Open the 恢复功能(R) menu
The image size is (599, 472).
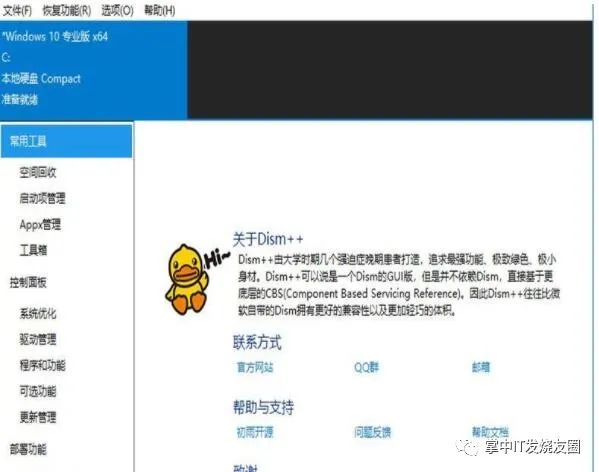click(67, 10)
